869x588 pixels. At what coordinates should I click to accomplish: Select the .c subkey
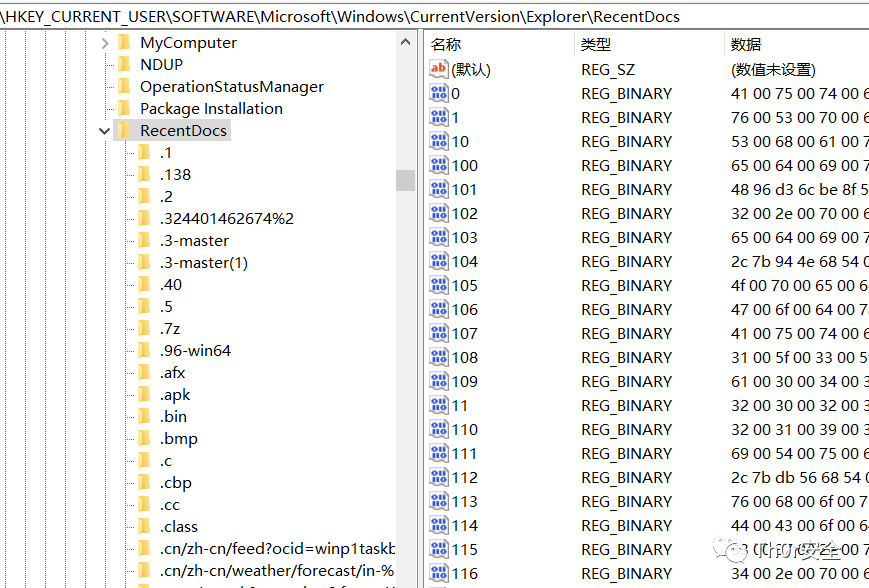(x=166, y=461)
